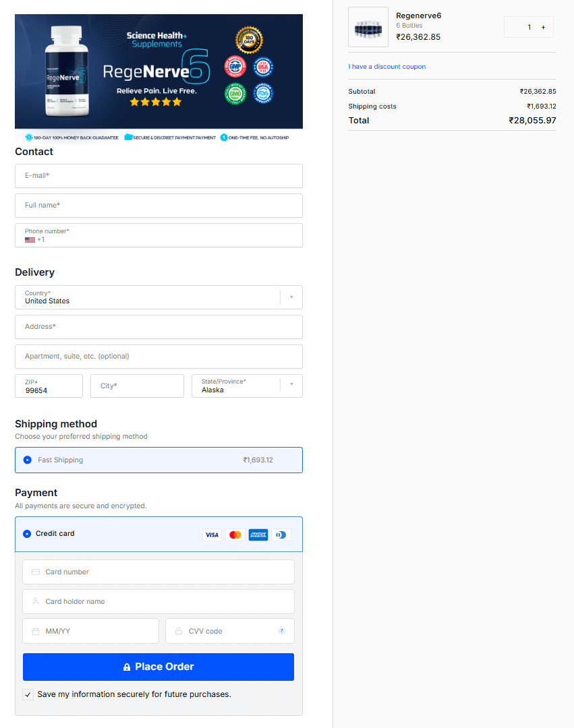Select the Fast Shipping radio option
This screenshot has height=728, width=574.
(x=27, y=459)
